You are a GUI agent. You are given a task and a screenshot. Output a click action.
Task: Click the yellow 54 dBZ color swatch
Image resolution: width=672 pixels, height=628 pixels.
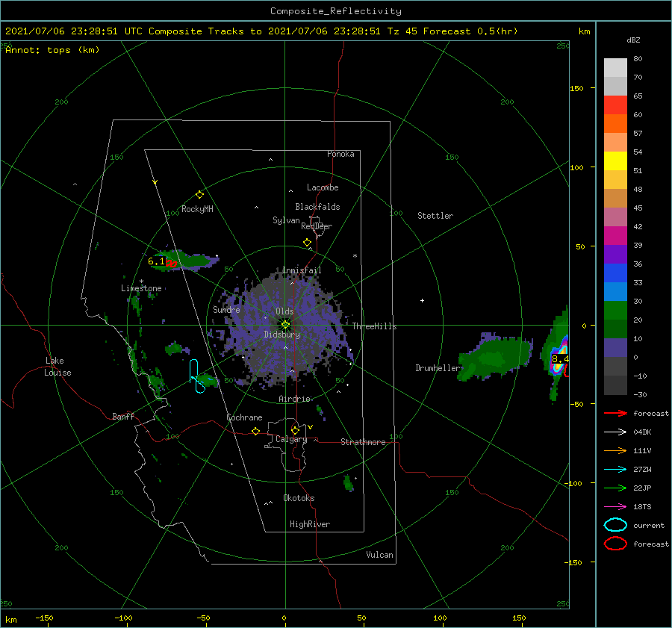coord(615,161)
